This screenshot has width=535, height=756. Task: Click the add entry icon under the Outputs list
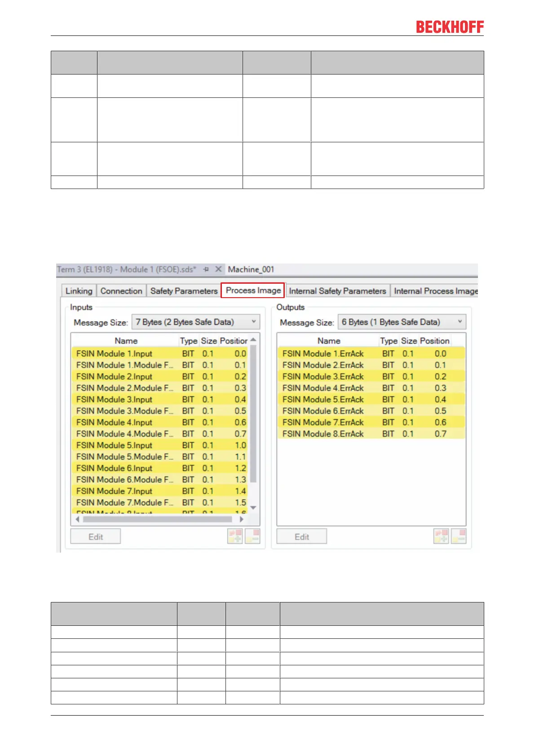tap(441, 536)
